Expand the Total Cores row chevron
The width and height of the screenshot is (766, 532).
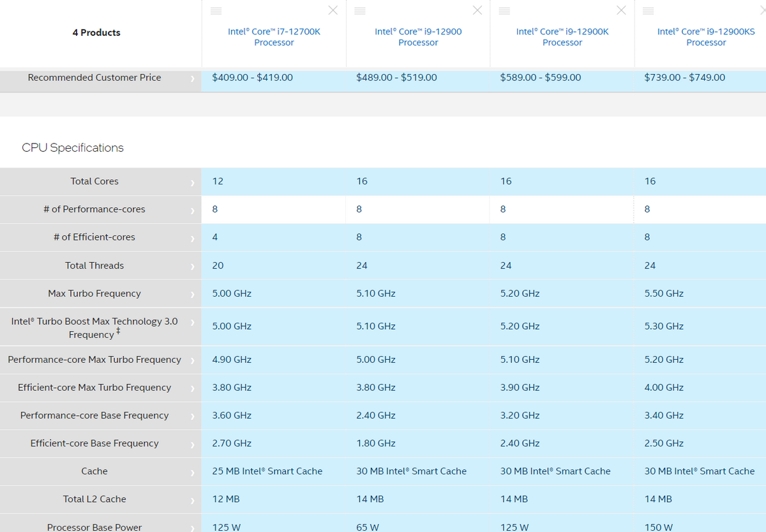192,182
